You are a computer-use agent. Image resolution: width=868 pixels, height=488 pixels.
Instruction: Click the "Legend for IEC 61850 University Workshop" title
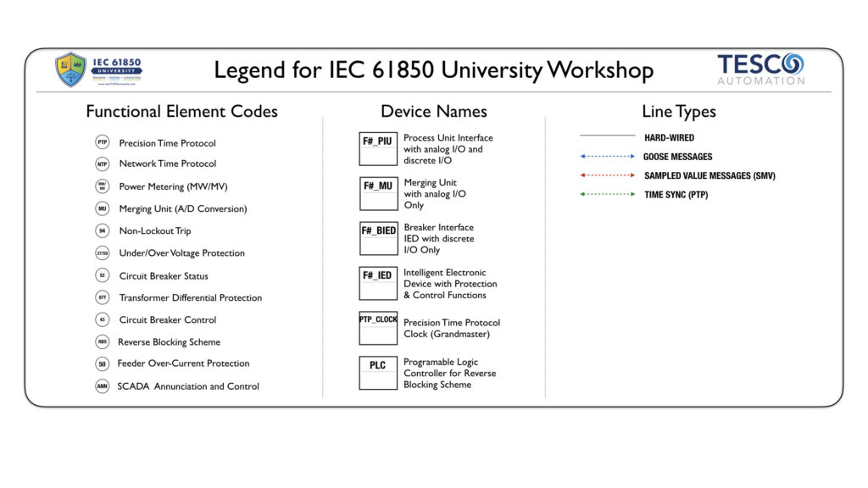433,70
